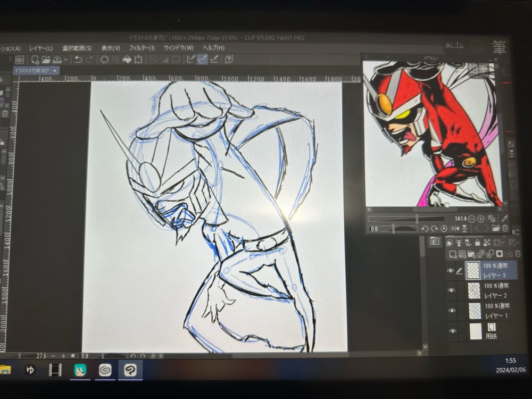Undo the last stroke with the Undo arrow
The height and width of the screenshot is (399, 532).
pos(78,60)
